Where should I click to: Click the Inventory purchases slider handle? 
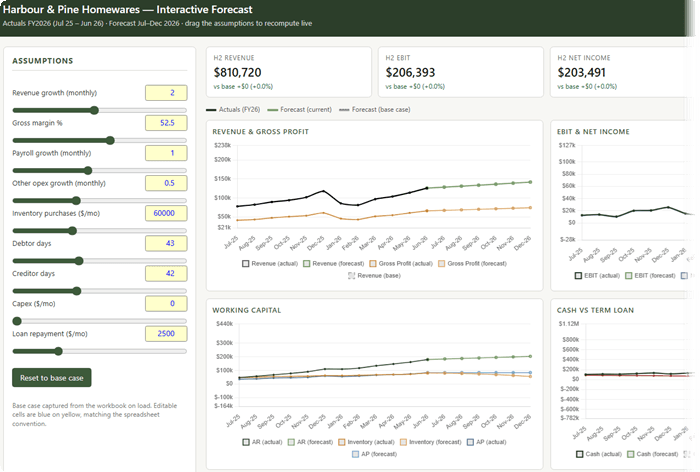[72, 230]
